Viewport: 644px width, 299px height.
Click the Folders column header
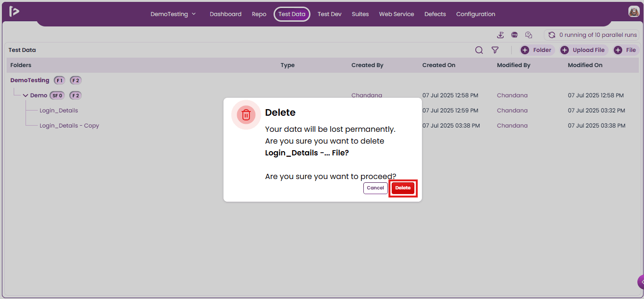point(21,65)
